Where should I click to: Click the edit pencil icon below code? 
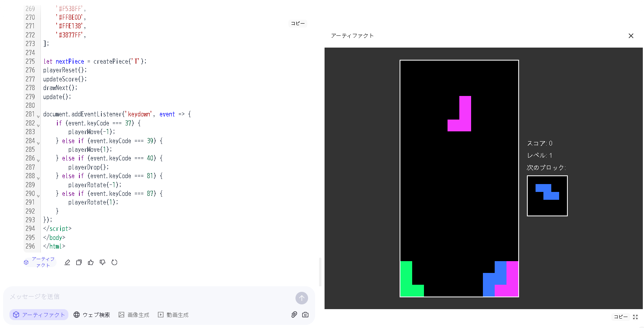[x=67, y=262]
